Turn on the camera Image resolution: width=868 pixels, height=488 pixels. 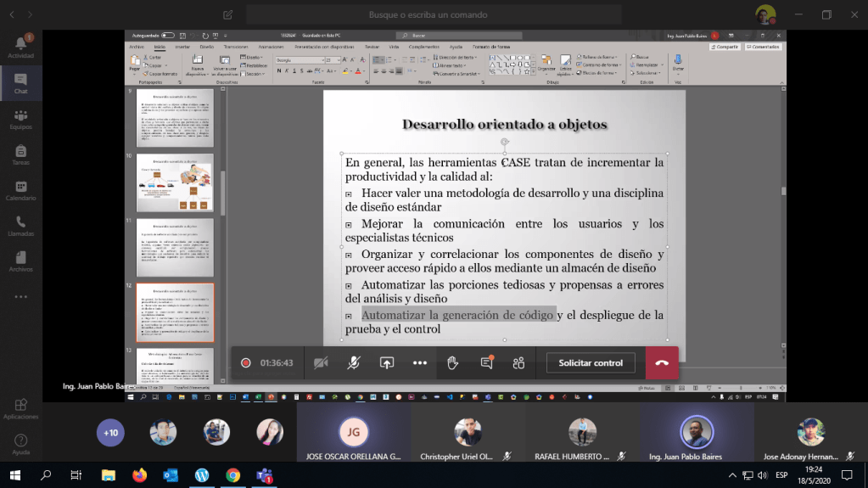[321, 362]
